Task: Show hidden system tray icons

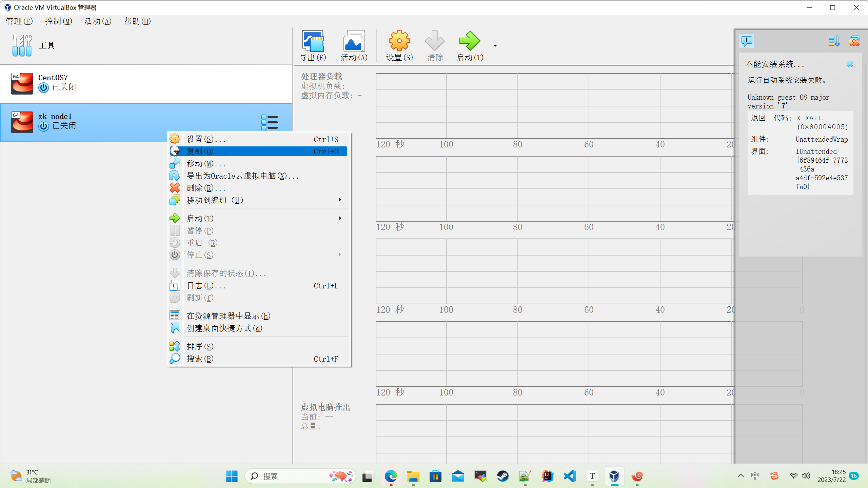Action: click(741, 476)
